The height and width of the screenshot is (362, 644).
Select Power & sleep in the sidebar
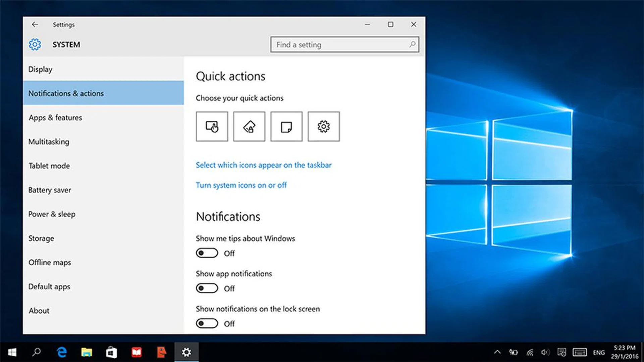[52, 214]
